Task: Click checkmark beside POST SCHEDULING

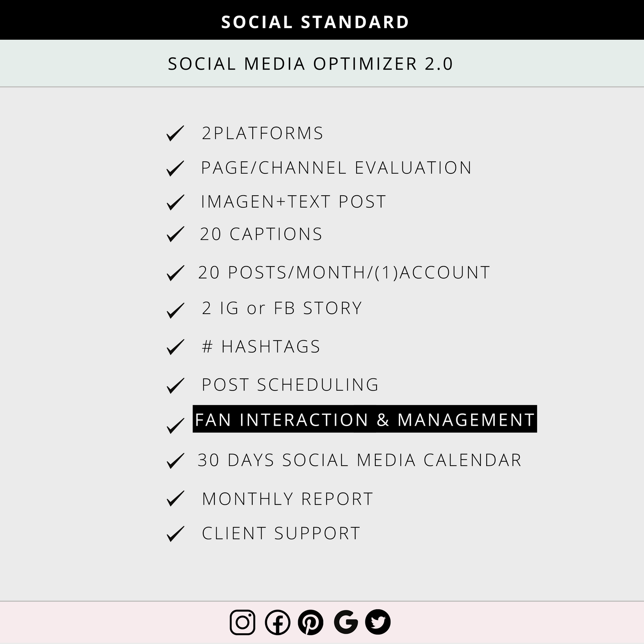Action: pos(175,386)
